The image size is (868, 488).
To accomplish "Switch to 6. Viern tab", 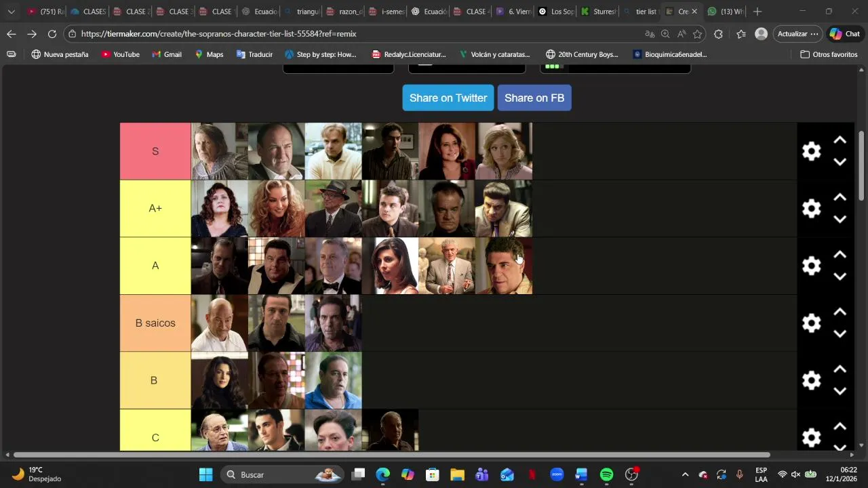I will [513, 12].
